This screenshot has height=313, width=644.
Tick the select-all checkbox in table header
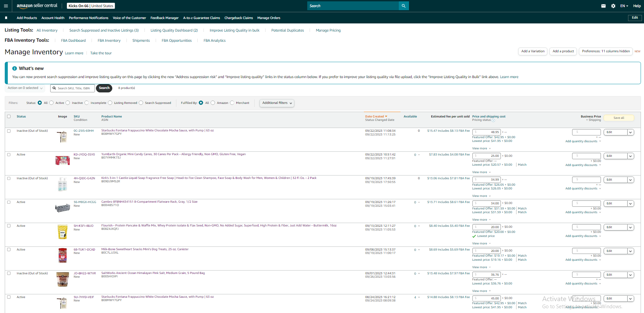pos(9,116)
